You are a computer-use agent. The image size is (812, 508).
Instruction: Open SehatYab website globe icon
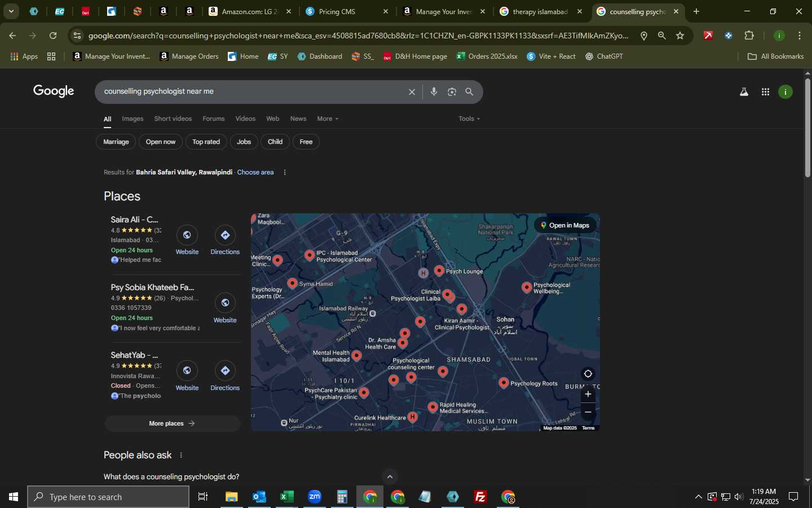tap(187, 371)
